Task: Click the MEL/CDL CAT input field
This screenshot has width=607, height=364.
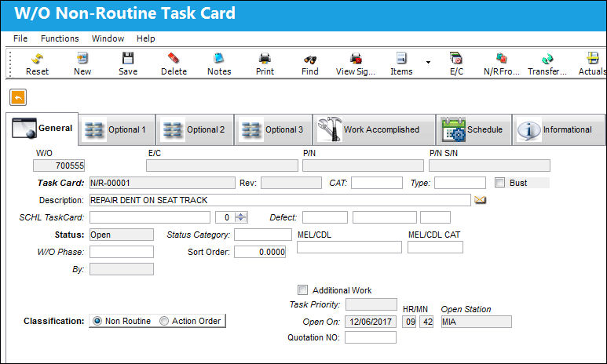Action: point(435,247)
